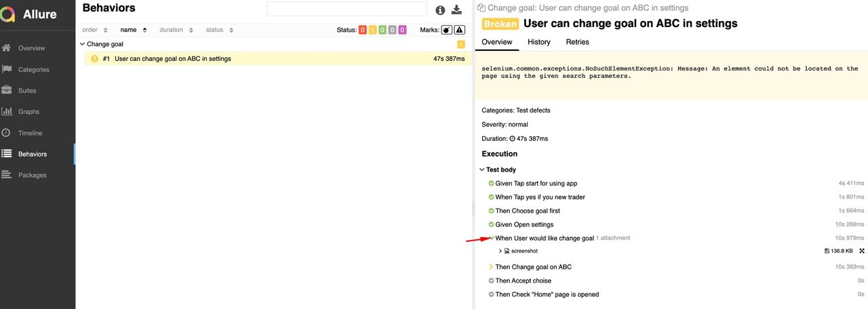868x309 pixels.
Task: Toggle passed status filter (green)
Action: pos(382,30)
